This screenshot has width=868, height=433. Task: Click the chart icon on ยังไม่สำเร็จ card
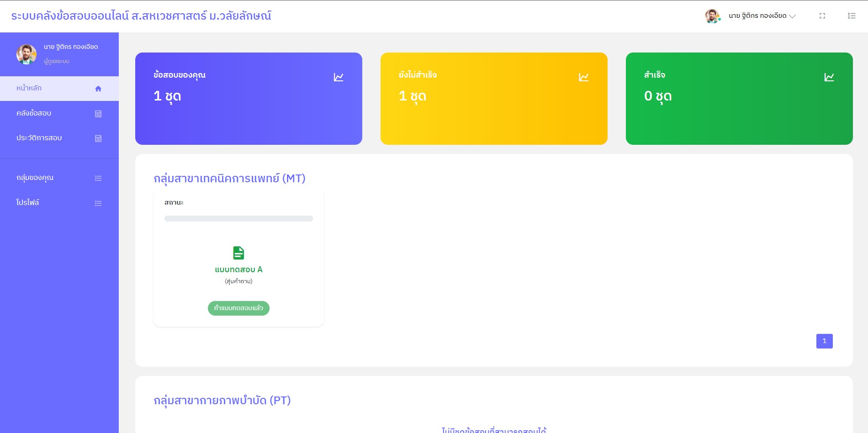pyautogui.click(x=583, y=77)
